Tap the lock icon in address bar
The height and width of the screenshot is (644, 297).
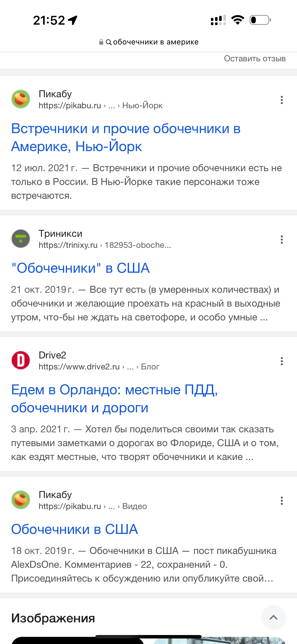pos(101,42)
